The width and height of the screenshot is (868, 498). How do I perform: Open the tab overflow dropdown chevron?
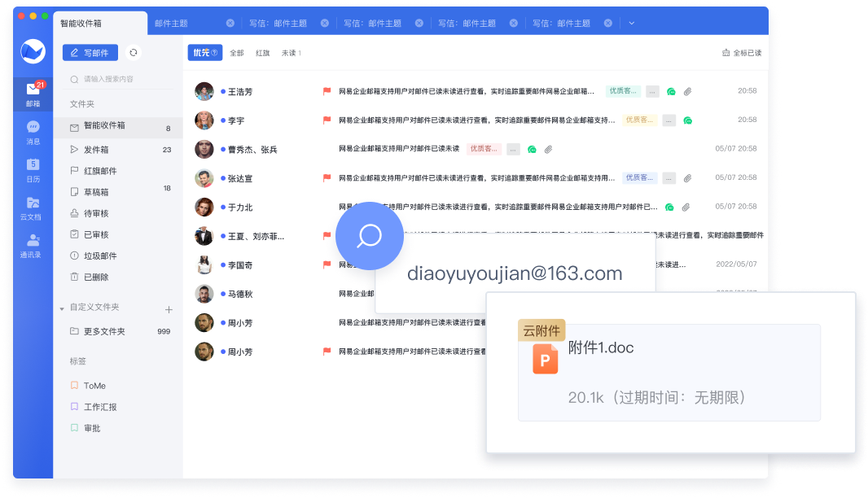click(x=631, y=24)
